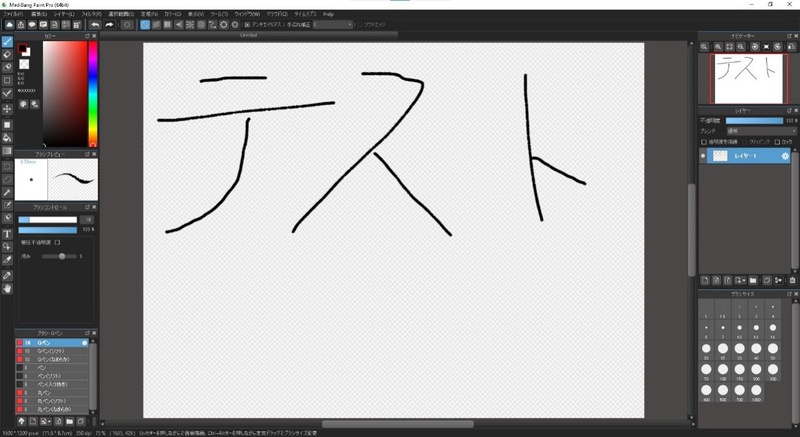Adjust the brush size slider in Brush Control
This screenshot has width=800, height=437.
[x=47, y=220]
